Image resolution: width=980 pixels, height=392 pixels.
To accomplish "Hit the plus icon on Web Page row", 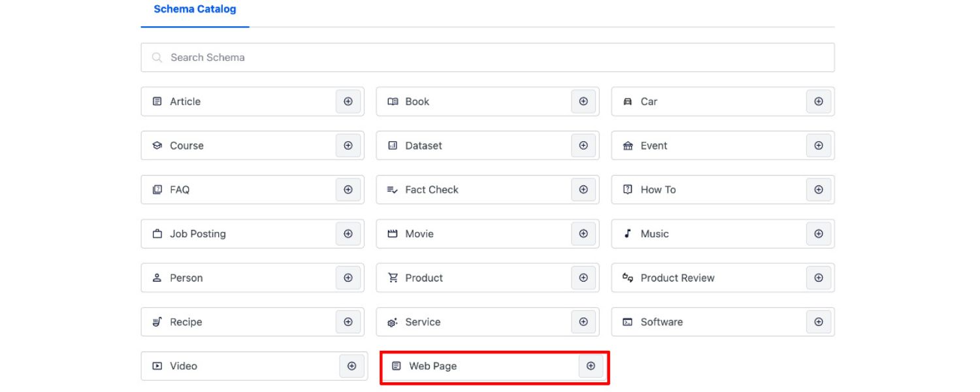I will click(x=591, y=366).
